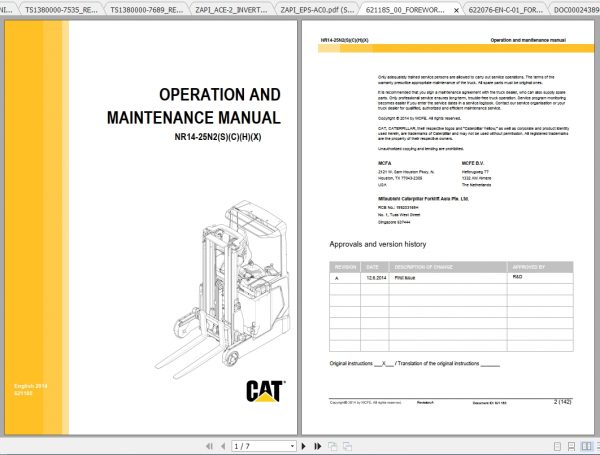
Task: Open the ZAPI_EPS-AC0.pdf tab
Action: [317, 10]
